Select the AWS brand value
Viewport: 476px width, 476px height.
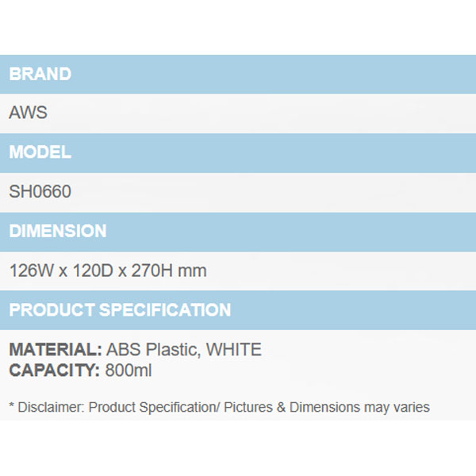point(28,113)
